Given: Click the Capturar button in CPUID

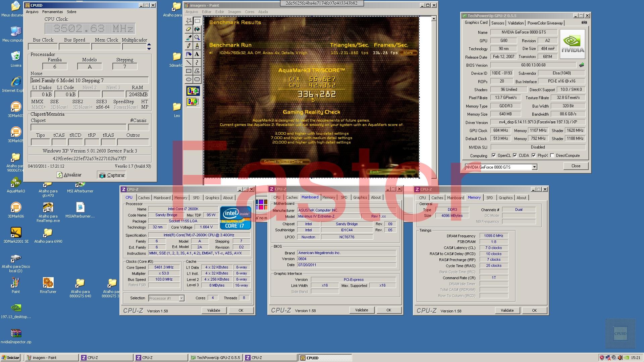Looking at the screenshot, I should [111, 175].
